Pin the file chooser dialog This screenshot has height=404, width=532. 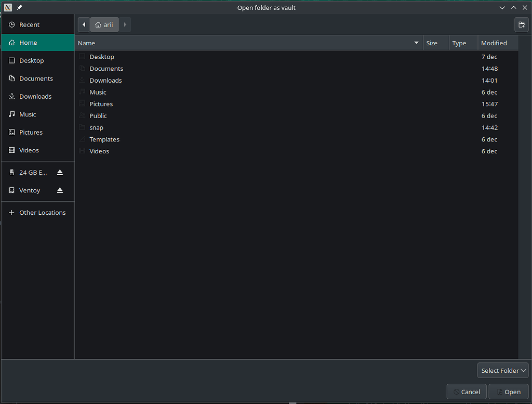point(19,7)
